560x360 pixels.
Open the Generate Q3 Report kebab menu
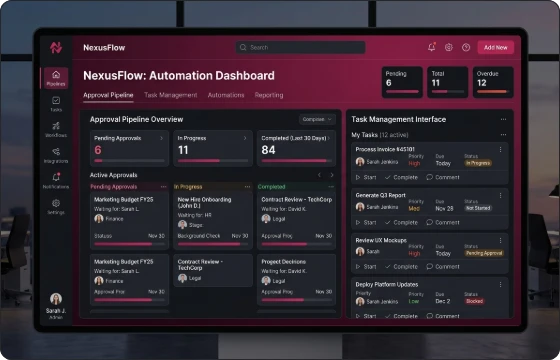(500, 195)
